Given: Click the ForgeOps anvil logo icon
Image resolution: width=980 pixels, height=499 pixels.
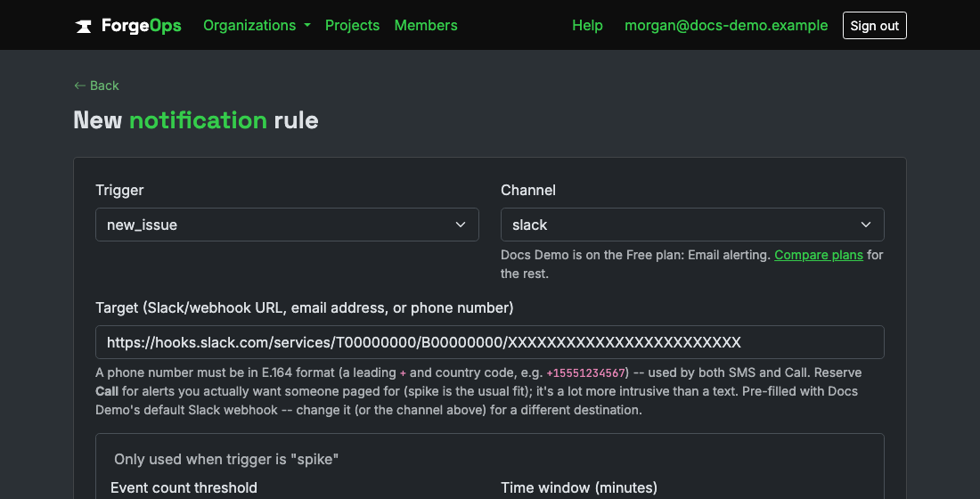Looking at the screenshot, I should click(83, 26).
